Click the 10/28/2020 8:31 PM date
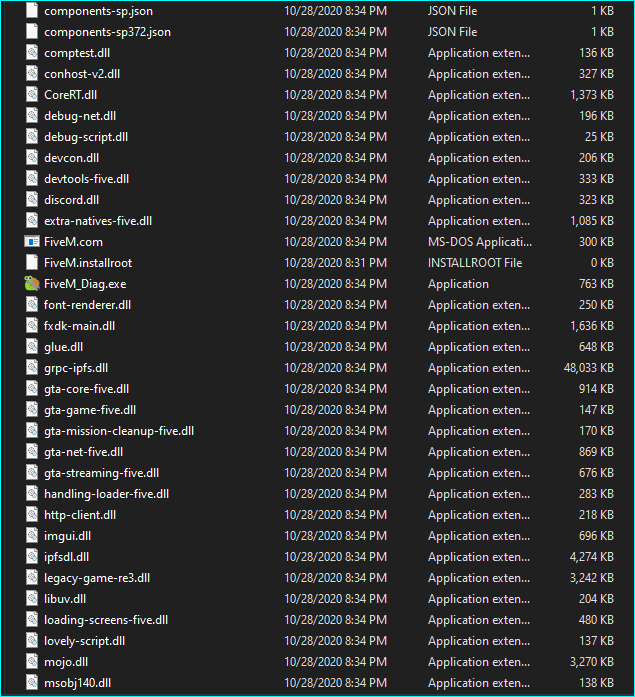 335,263
